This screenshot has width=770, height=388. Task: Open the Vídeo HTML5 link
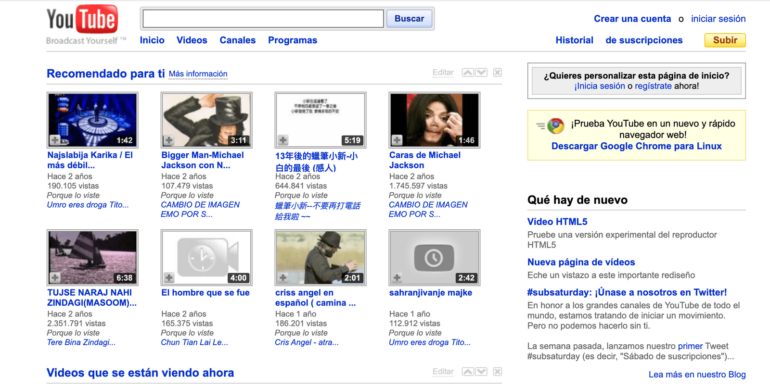[557, 222]
